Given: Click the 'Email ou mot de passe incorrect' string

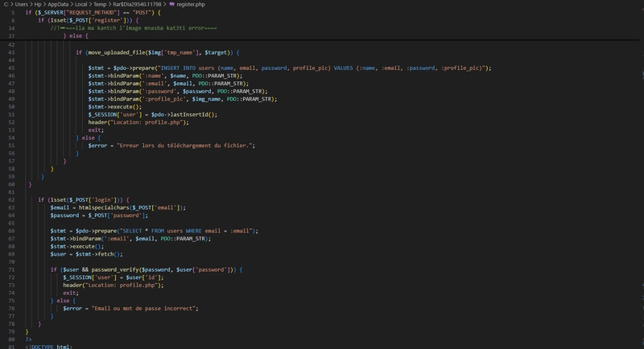Looking at the screenshot, I should [x=145, y=309].
